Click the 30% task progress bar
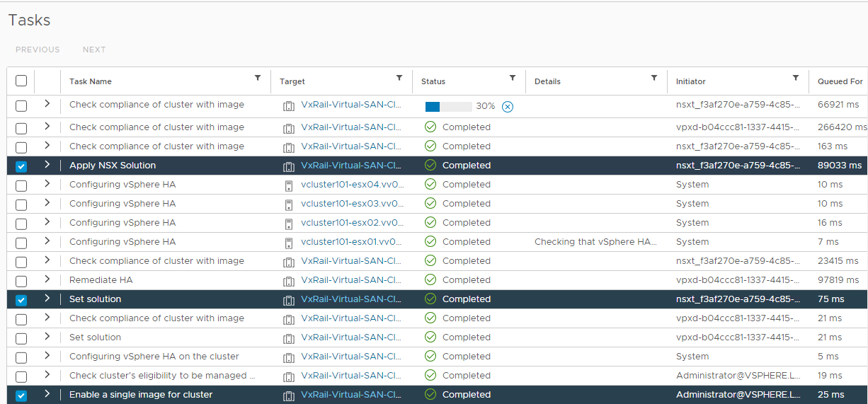 [x=449, y=106]
